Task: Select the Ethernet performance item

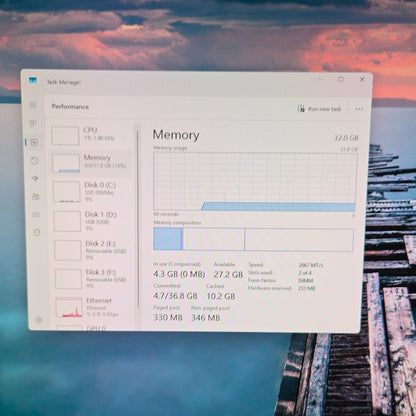Action: tap(94, 307)
